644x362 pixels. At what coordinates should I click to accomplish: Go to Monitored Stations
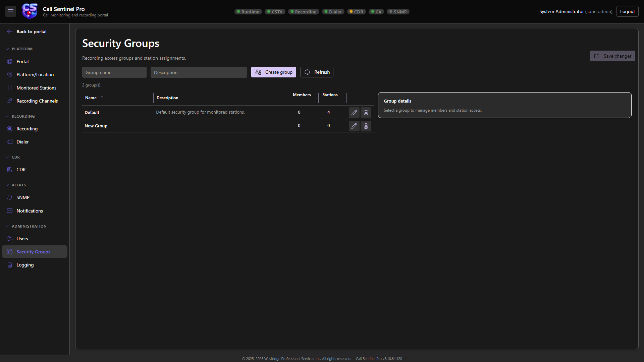[x=35, y=88]
